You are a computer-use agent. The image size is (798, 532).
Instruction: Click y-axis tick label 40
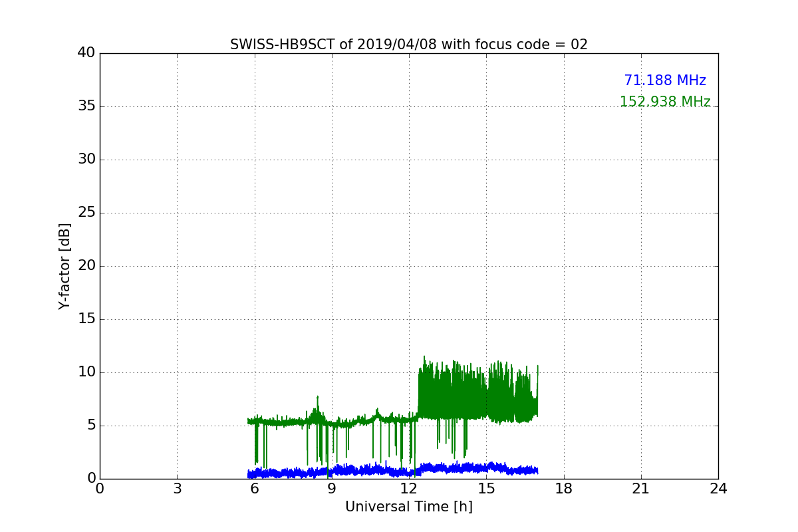(86, 53)
